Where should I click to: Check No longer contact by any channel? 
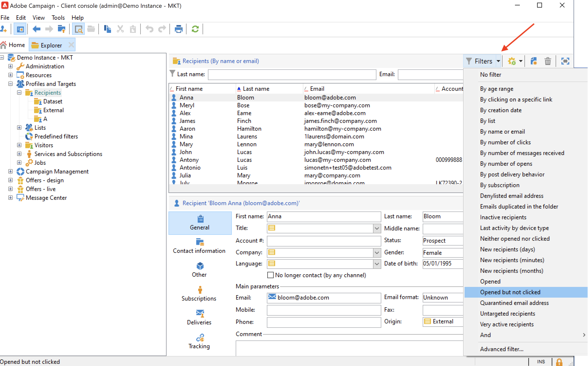pyautogui.click(x=270, y=275)
